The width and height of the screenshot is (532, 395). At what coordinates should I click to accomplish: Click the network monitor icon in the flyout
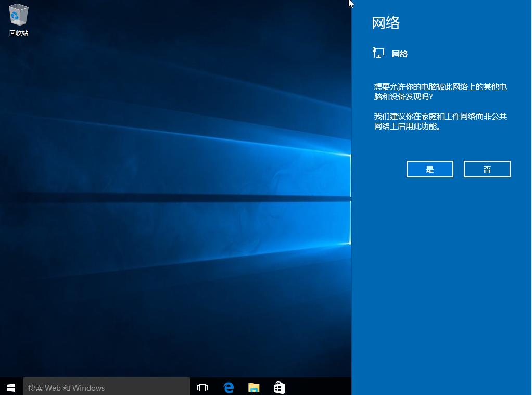[x=377, y=52]
